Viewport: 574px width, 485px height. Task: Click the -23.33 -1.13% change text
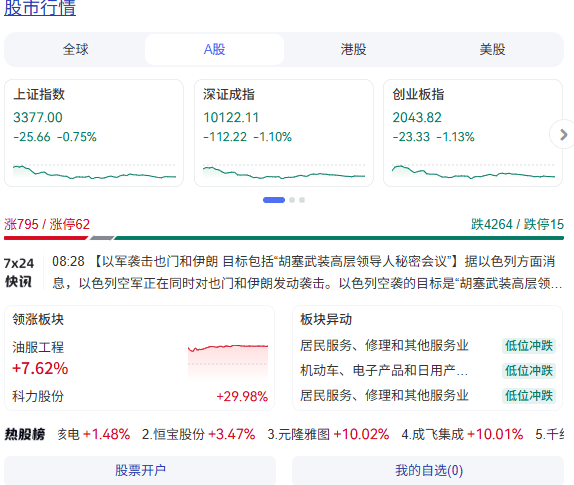click(433, 137)
